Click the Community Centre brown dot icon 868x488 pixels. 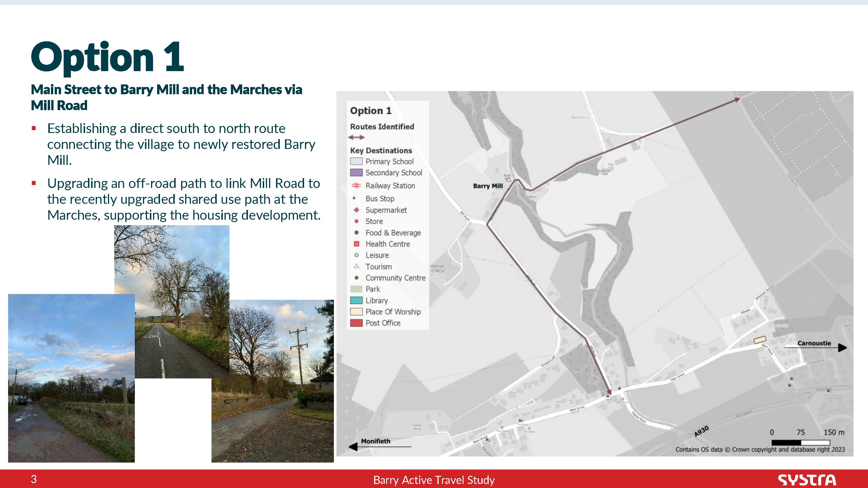[x=356, y=278]
